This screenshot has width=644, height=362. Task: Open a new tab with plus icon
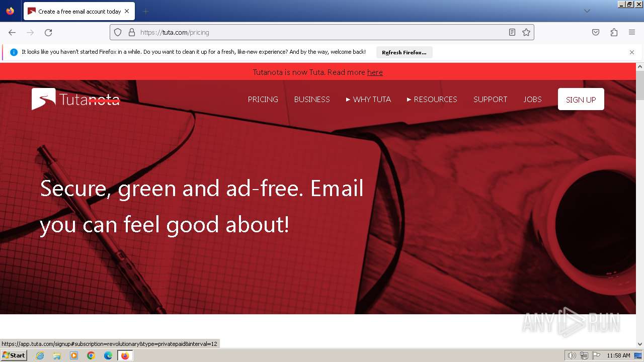click(145, 11)
